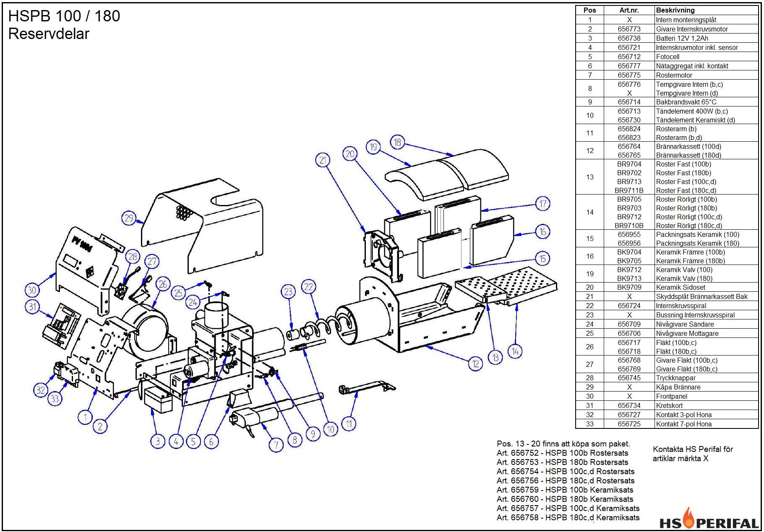Viewport: 764px width, 532px height.
Task: Select callout bubble 10 in the diagram
Action: 331,429
